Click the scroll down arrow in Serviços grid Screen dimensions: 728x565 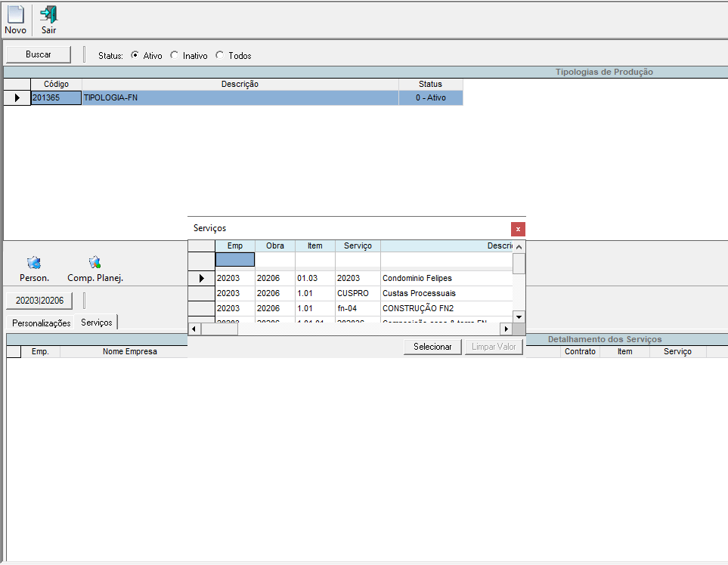pyautogui.click(x=519, y=316)
